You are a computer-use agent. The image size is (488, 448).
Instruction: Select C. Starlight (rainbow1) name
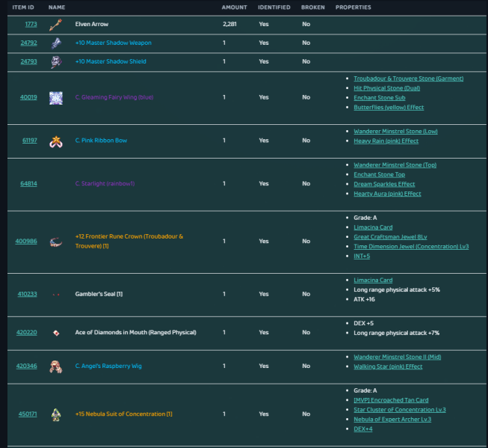105,184
